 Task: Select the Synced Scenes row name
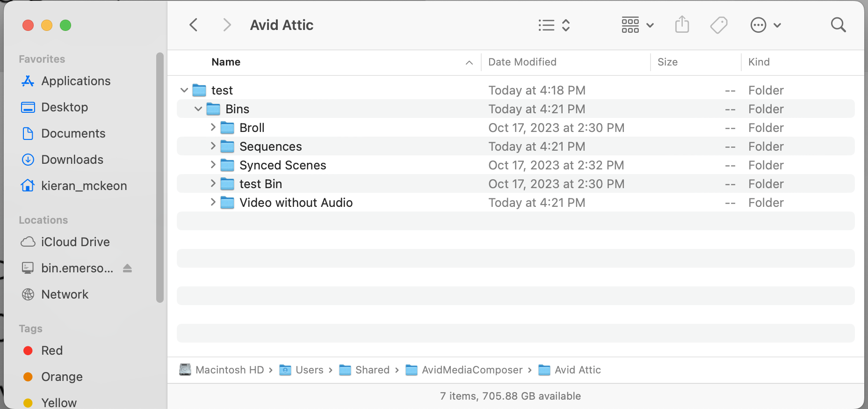point(283,165)
